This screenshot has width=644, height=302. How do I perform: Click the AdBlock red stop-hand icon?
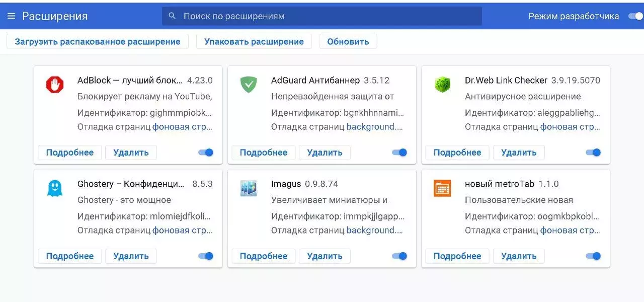click(x=55, y=85)
